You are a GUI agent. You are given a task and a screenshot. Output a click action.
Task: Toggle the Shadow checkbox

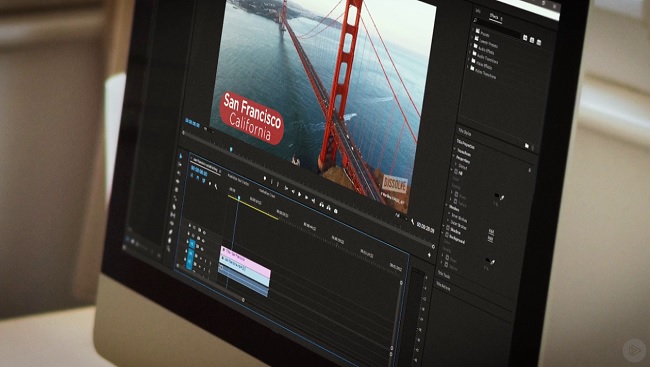(x=447, y=227)
